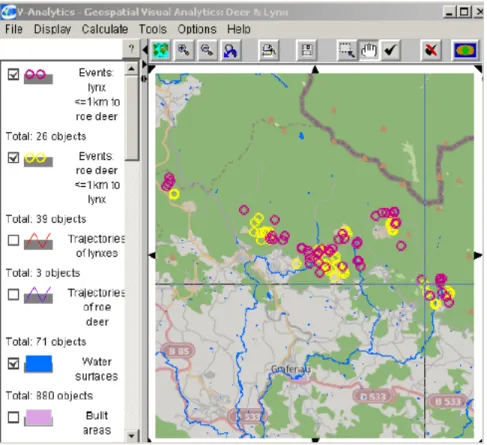This screenshot has width=487, height=445.
Task: Open the Options menu
Action: click(x=197, y=29)
